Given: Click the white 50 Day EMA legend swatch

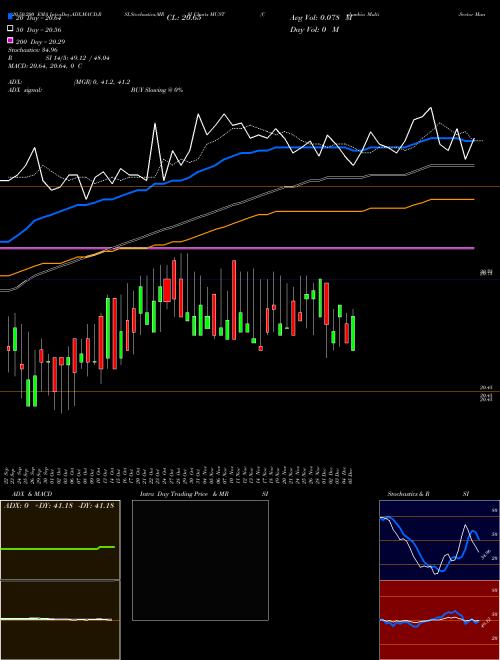Looking at the screenshot, I should tap(10, 29).
